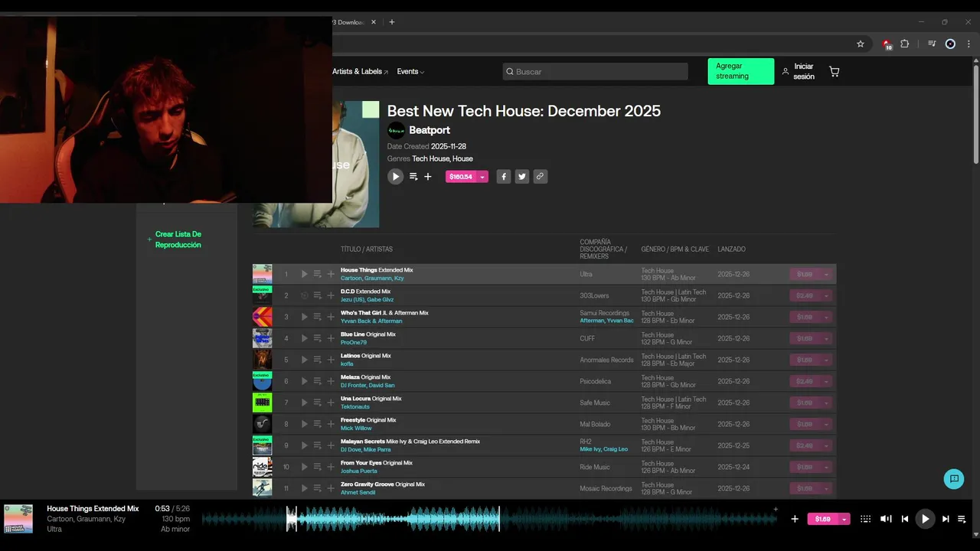
Task: Toggle play in bottom player bar
Action: 925,519
